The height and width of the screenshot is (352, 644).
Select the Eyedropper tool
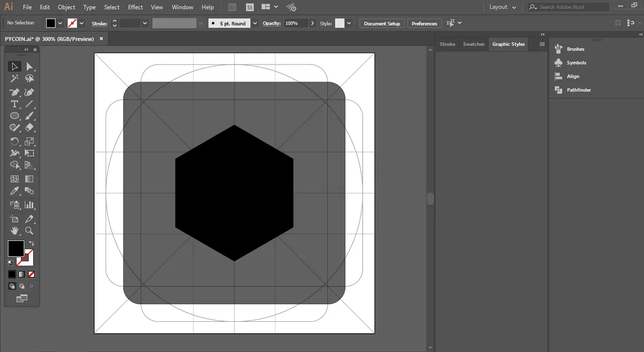pyautogui.click(x=15, y=191)
